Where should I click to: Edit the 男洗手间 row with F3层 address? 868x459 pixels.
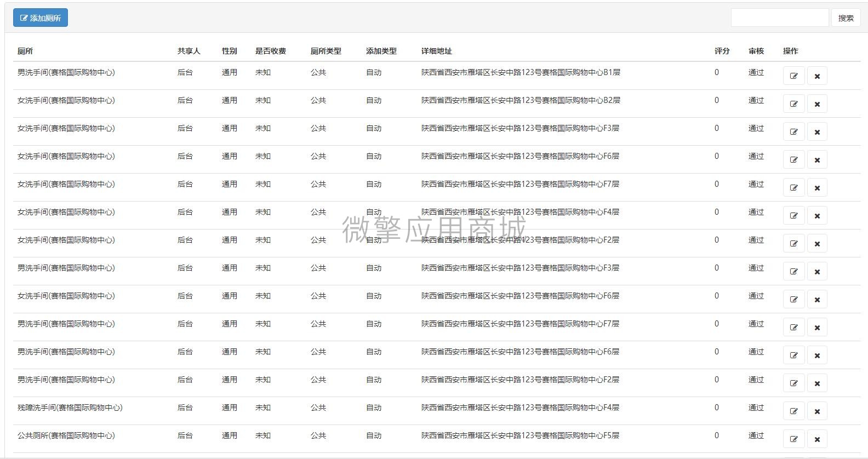click(x=793, y=272)
